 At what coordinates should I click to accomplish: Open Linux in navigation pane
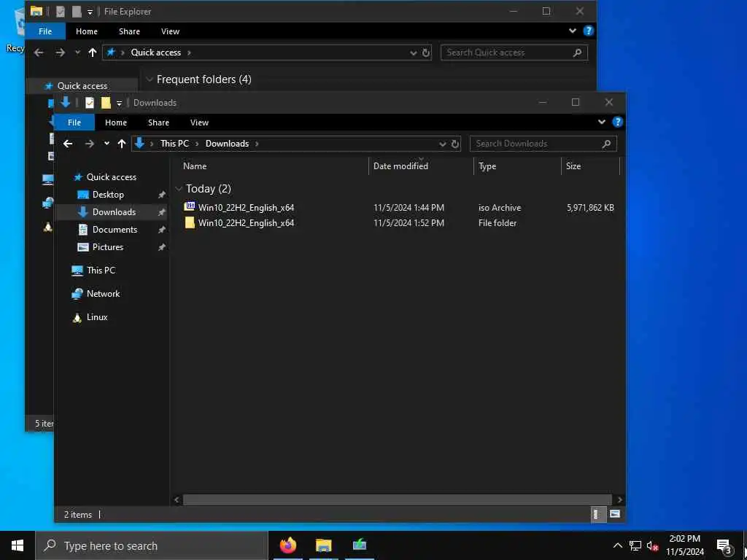(x=97, y=317)
